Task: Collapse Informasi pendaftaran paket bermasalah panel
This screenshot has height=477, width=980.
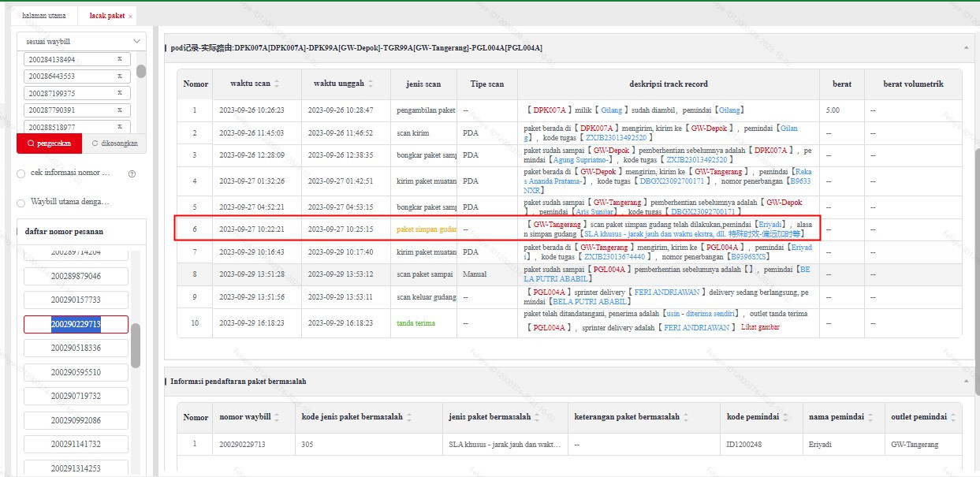Action: [966, 381]
